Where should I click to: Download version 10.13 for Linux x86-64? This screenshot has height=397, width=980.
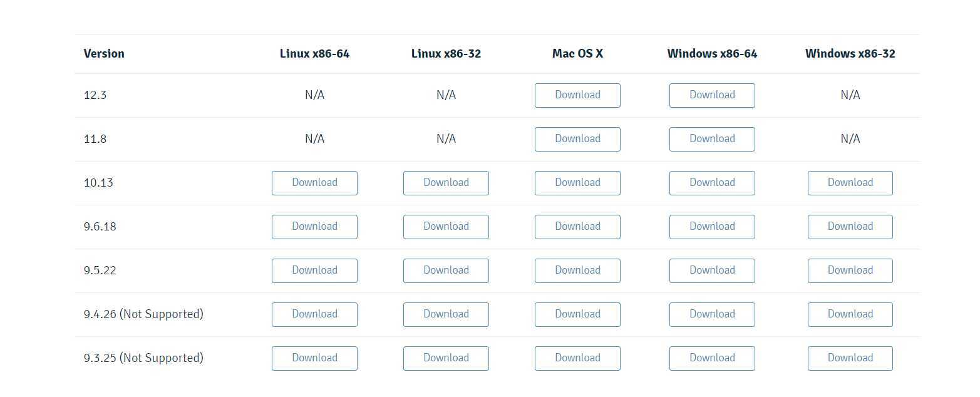point(314,183)
